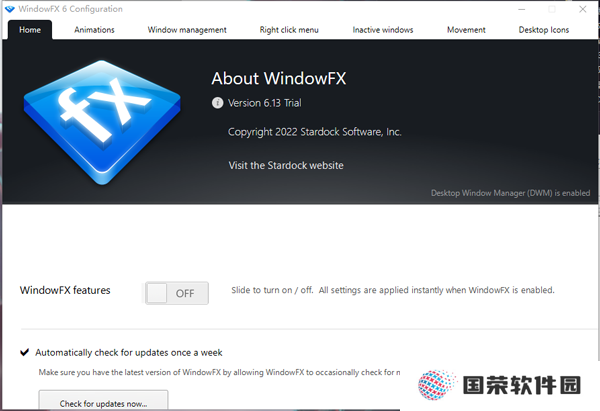Open the Window management tab
This screenshot has height=411, width=600.
[x=187, y=30]
